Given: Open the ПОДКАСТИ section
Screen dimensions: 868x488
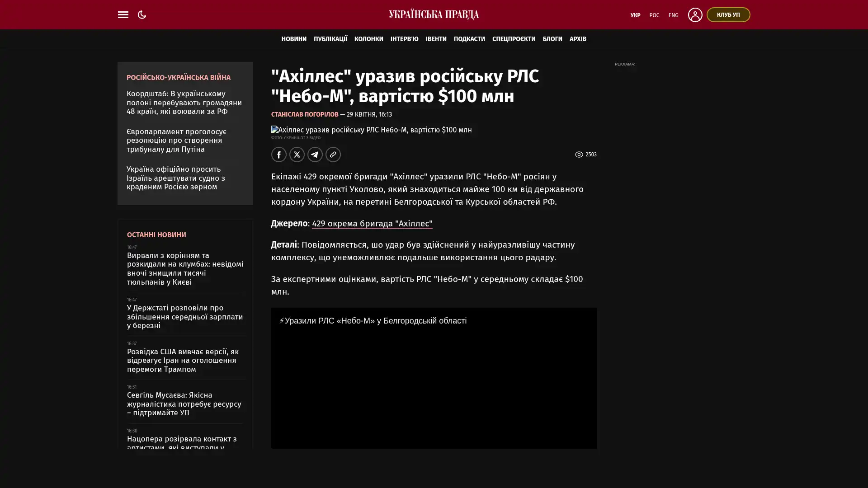Looking at the screenshot, I should pos(469,39).
